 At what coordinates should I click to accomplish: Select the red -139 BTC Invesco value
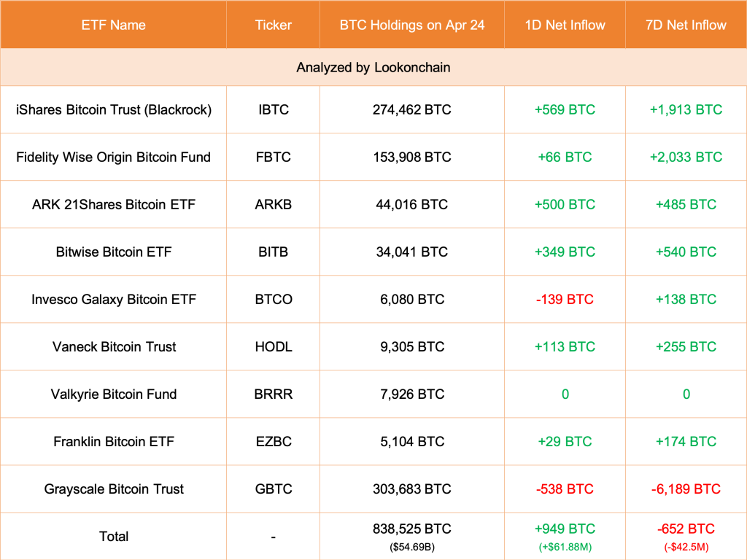click(x=565, y=299)
